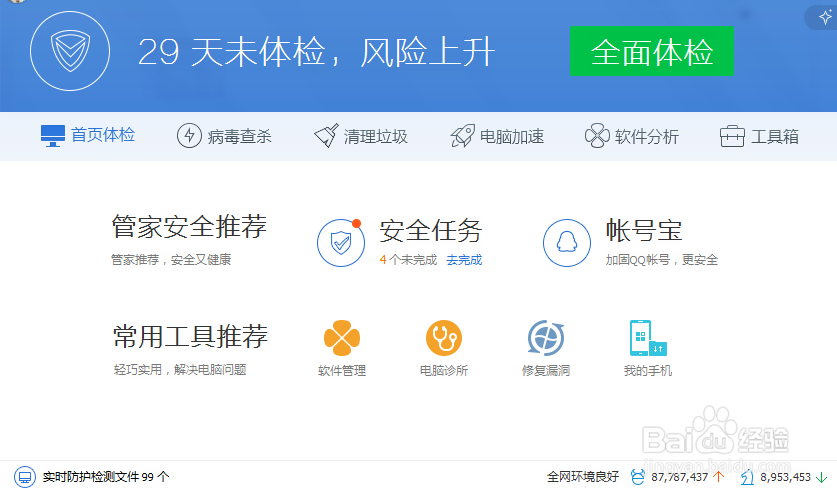Click the 管家安全推荐 heading
The height and width of the screenshot is (495, 837).
coord(189,226)
